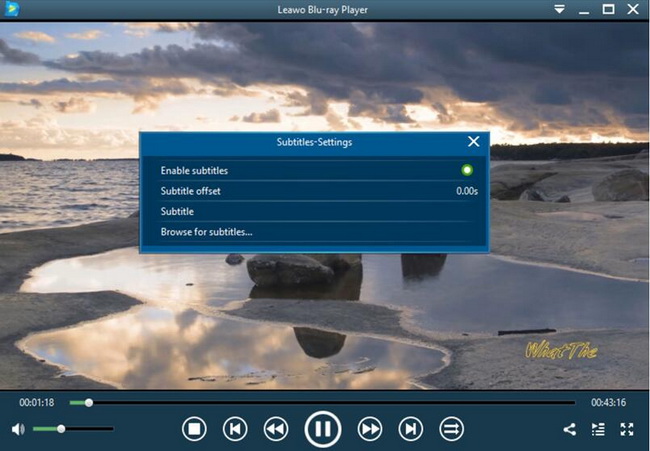Select the Subtitle option row

tap(314, 212)
